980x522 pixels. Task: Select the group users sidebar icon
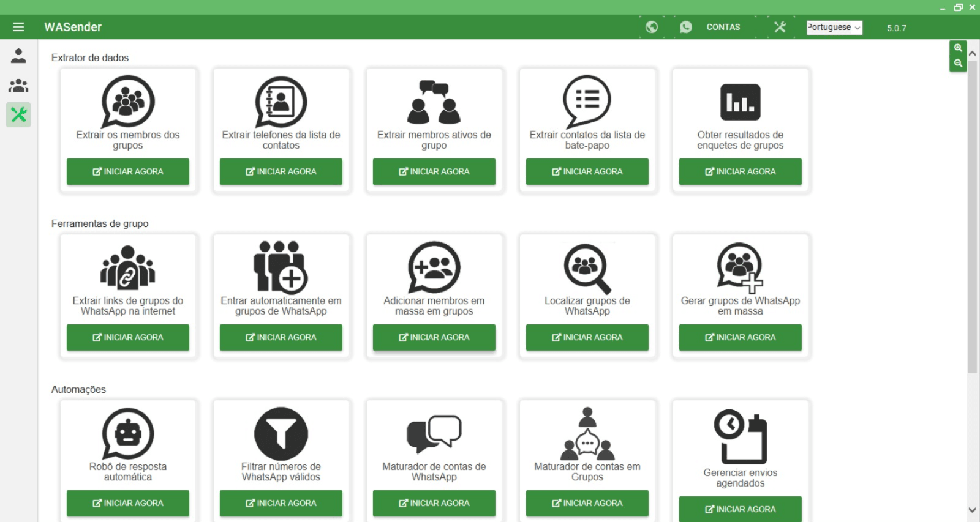pyautogui.click(x=18, y=86)
